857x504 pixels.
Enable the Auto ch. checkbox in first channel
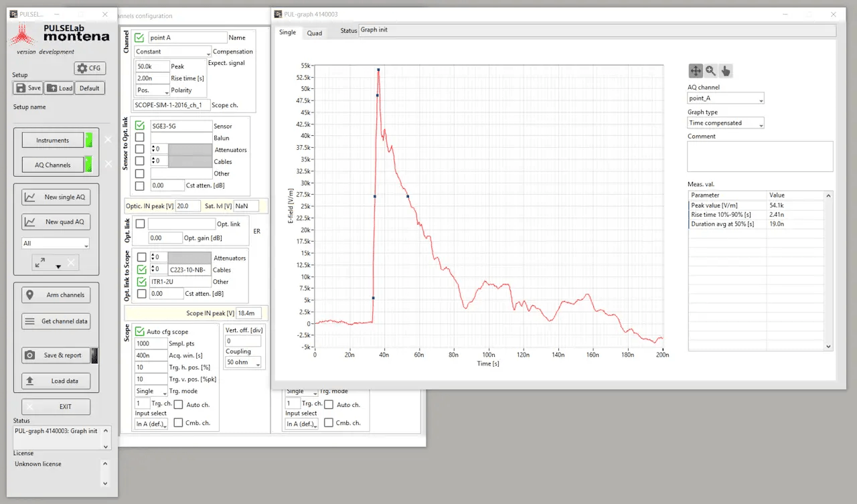pos(179,404)
